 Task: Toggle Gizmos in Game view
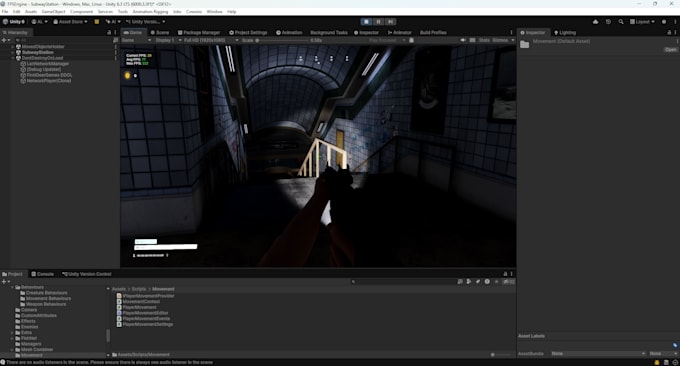point(500,40)
